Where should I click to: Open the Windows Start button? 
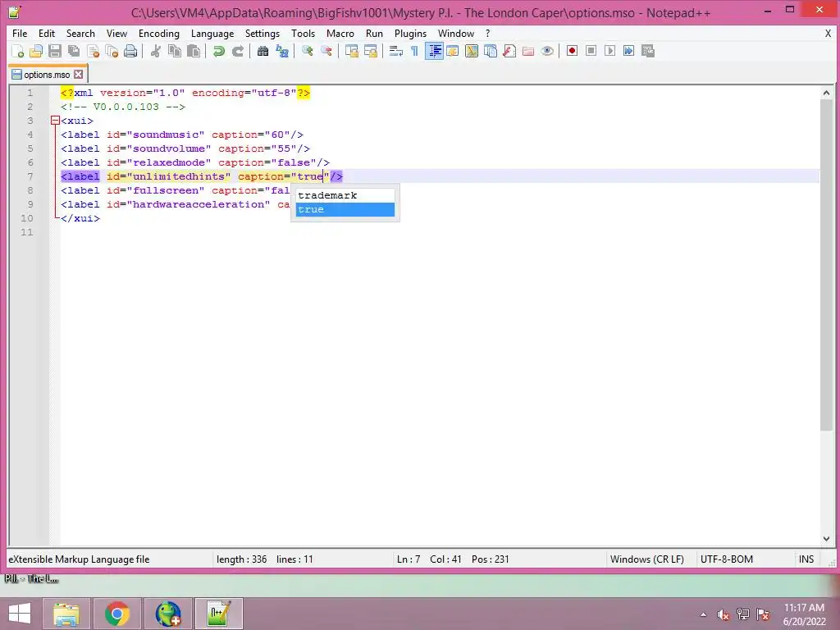(x=20, y=614)
